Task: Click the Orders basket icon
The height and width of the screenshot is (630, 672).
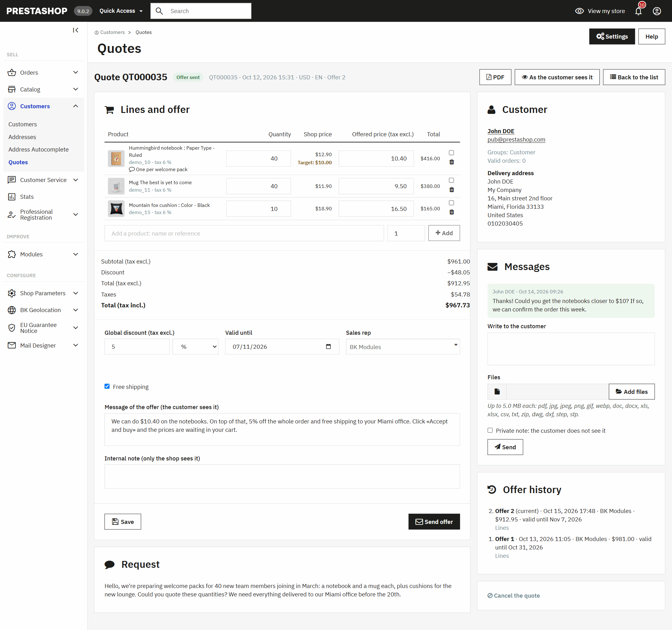Action: [x=12, y=73]
